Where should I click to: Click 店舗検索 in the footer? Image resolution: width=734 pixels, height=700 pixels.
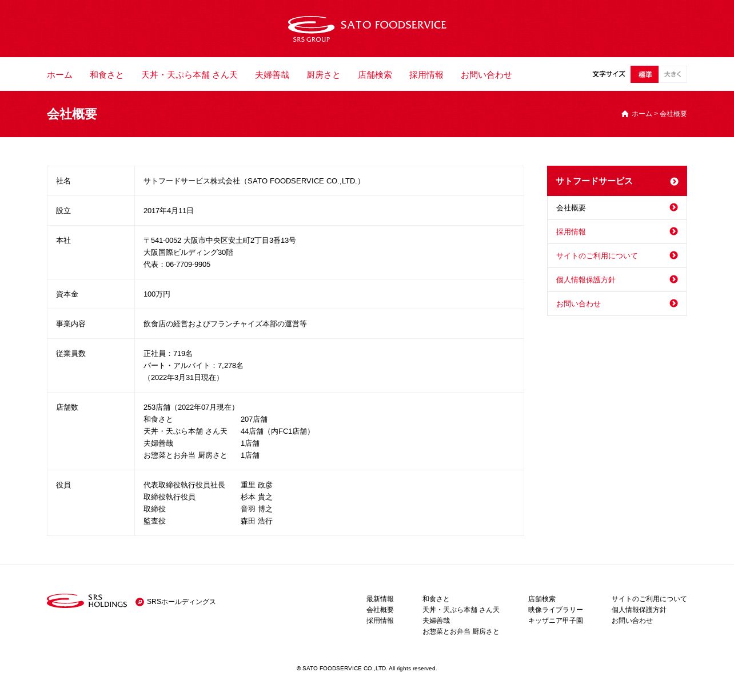(542, 599)
